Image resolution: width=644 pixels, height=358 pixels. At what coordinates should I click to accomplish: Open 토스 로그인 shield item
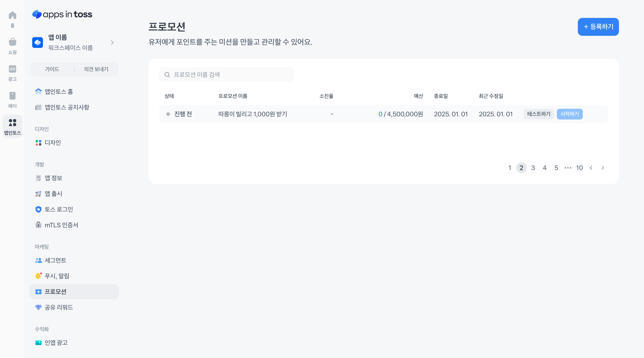pyautogui.click(x=58, y=209)
